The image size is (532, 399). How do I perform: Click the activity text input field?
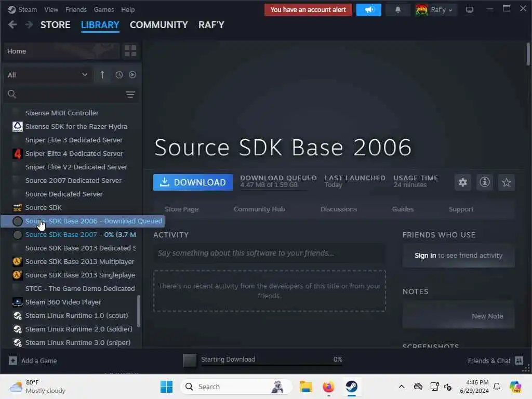[x=270, y=254]
